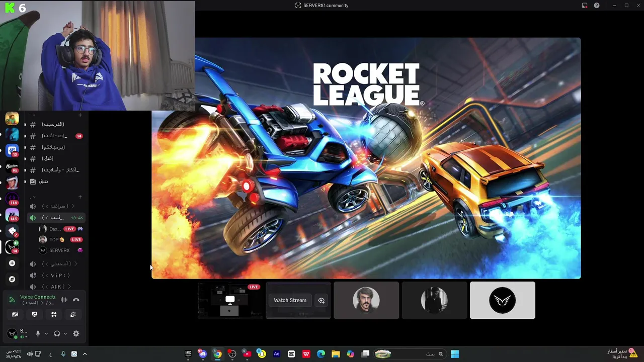Pop out the stream next to Watch Stream
The width and height of the screenshot is (644, 362).
click(321, 300)
